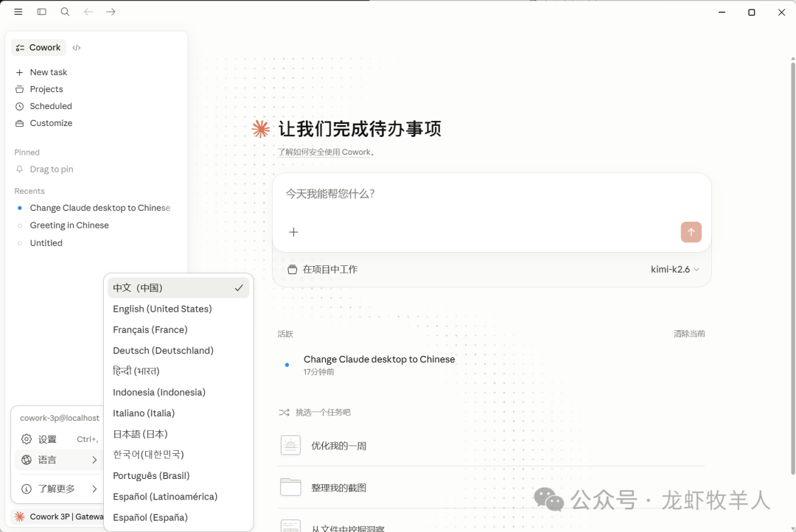Open the 了解如何安全使用 Cowork link
Screen dimensions: 796x532
tap(325, 152)
